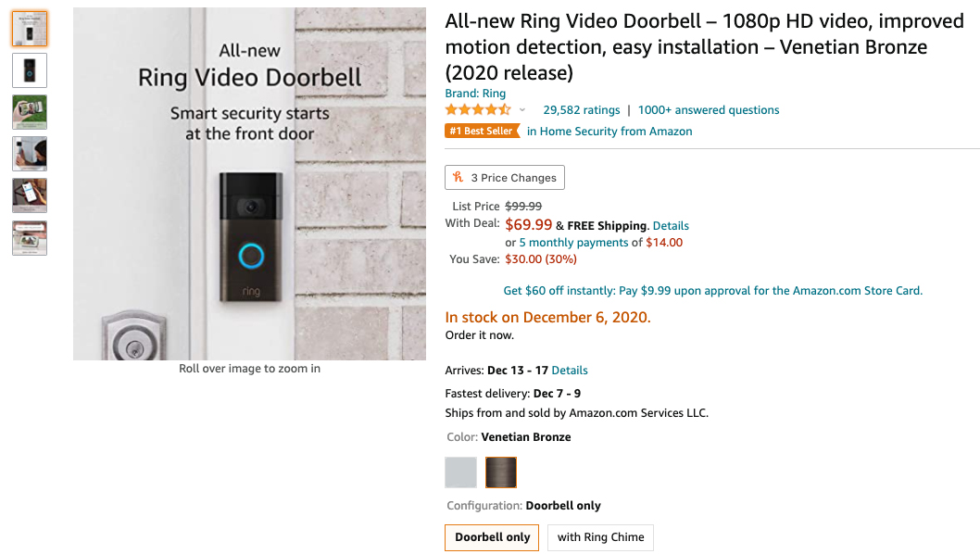Open the 29,582 ratings link
Viewport: 980px width, 554px height.
pyautogui.click(x=582, y=110)
